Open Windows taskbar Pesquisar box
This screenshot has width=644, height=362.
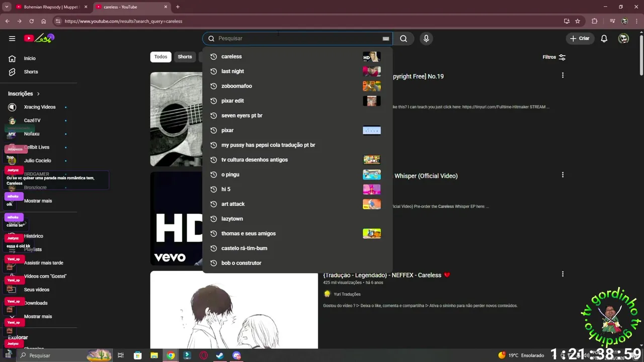(65, 355)
